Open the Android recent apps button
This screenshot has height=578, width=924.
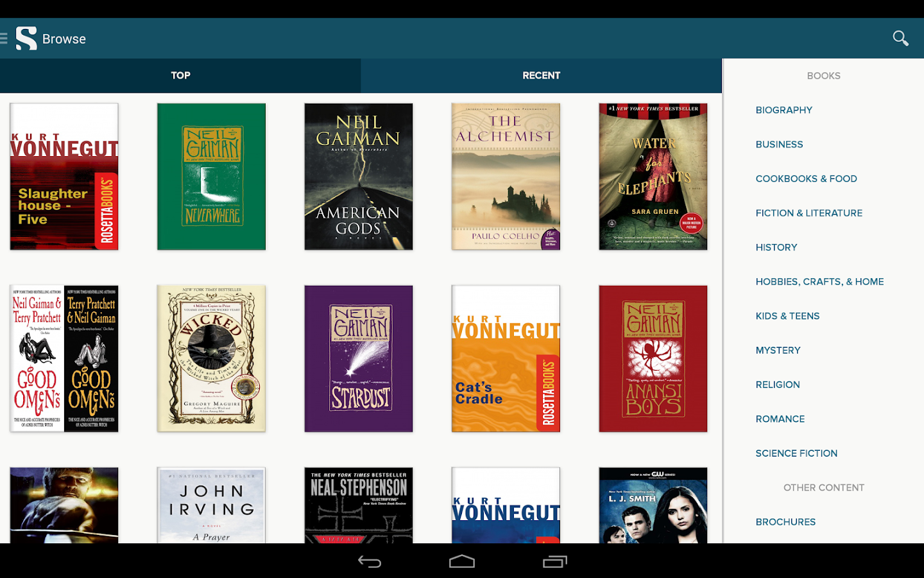(x=555, y=561)
